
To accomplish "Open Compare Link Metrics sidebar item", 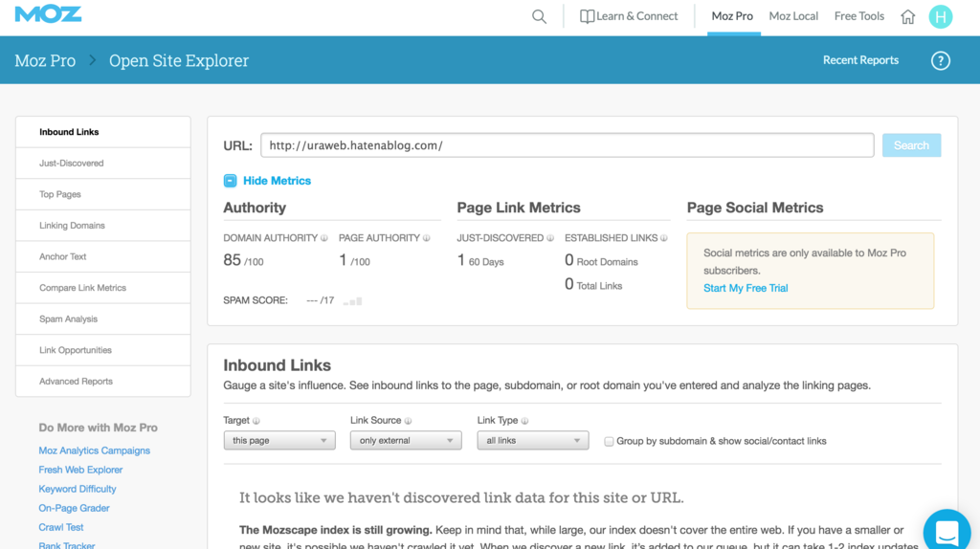I will pyautogui.click(x=103, y=288).
